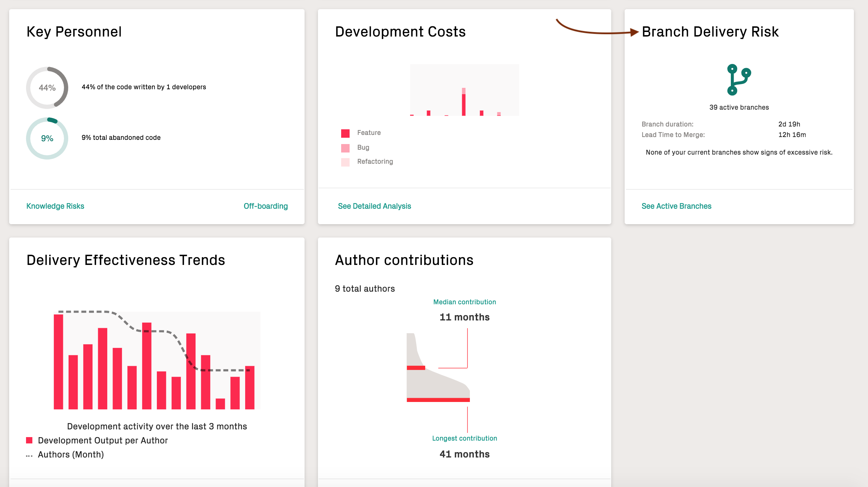Click the Development Costs heading

[x=400, y=32]
